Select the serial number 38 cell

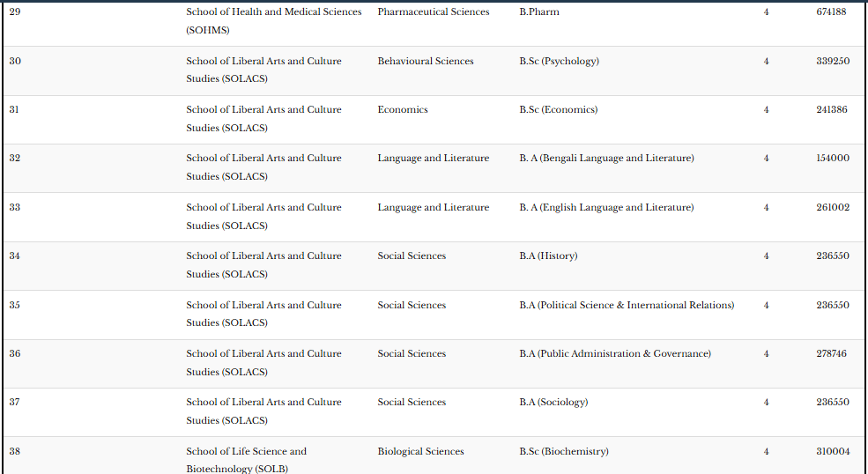point(15,452)
